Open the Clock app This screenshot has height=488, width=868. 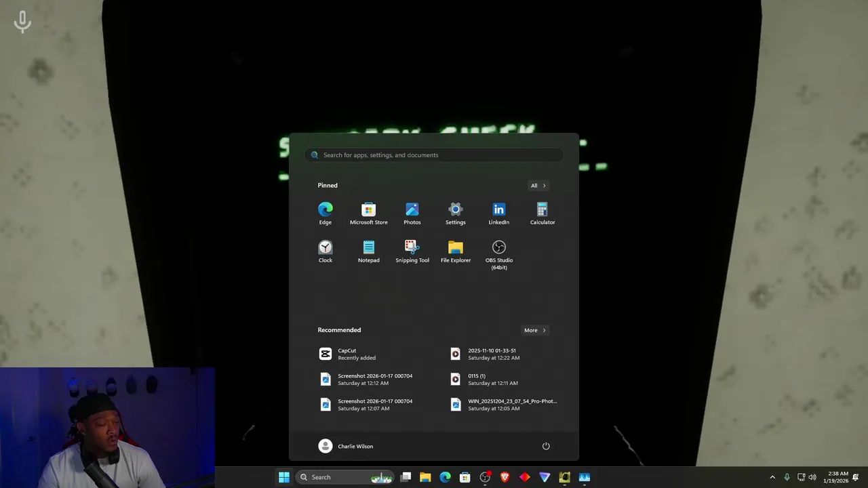pyautogui.click(x=325, y=251)
